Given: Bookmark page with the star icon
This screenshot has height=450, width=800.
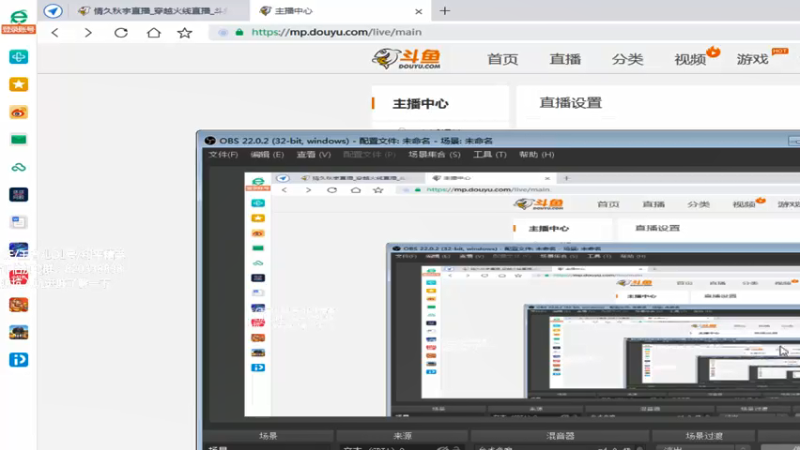Looking at the screenshot, I should [x=185, y=33].
